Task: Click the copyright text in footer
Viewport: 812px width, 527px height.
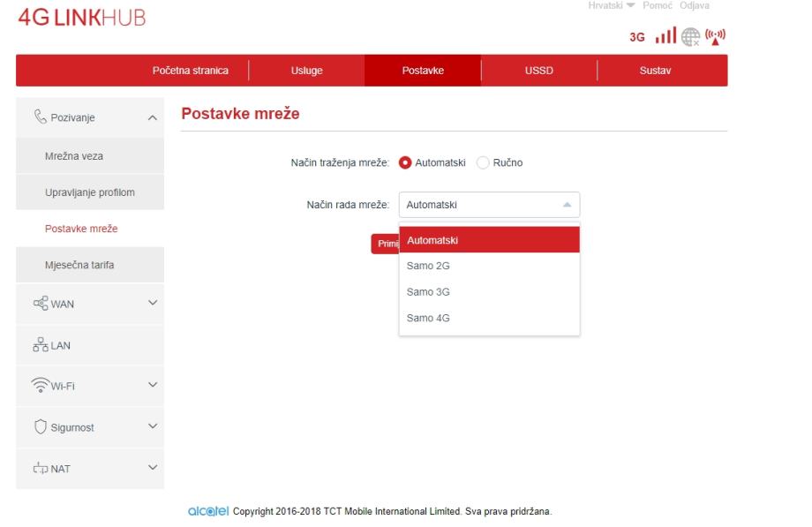Action: pos(393,511)
